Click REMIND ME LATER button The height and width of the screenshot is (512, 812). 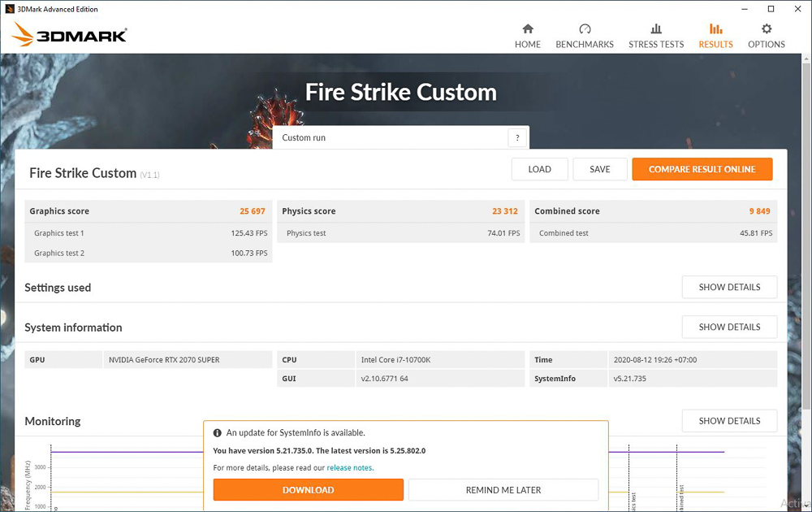(503, 490)
